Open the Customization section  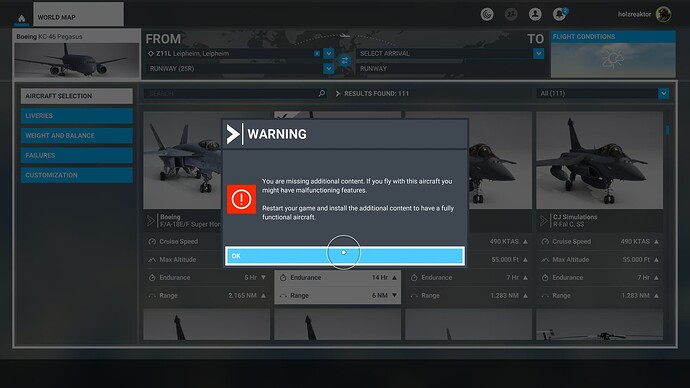pyautogui.click(x=77, y=175)
